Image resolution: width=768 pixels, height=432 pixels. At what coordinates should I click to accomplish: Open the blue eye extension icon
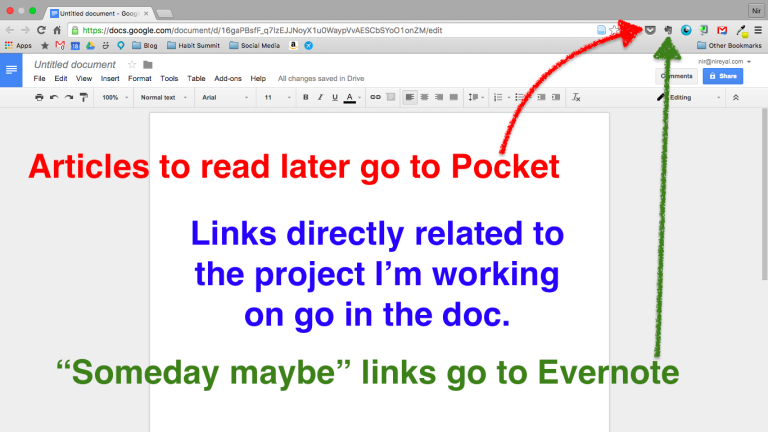[x=686, y=30]
